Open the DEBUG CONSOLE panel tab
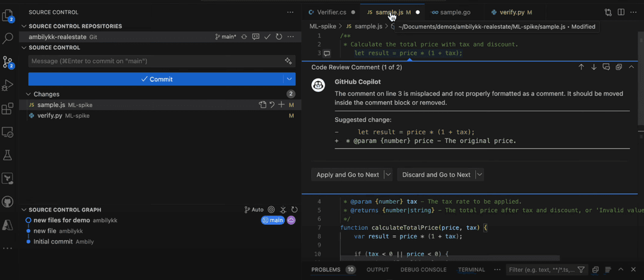Image resolution: width=644 pixels, height=280 pixels. tap(423, 270)
